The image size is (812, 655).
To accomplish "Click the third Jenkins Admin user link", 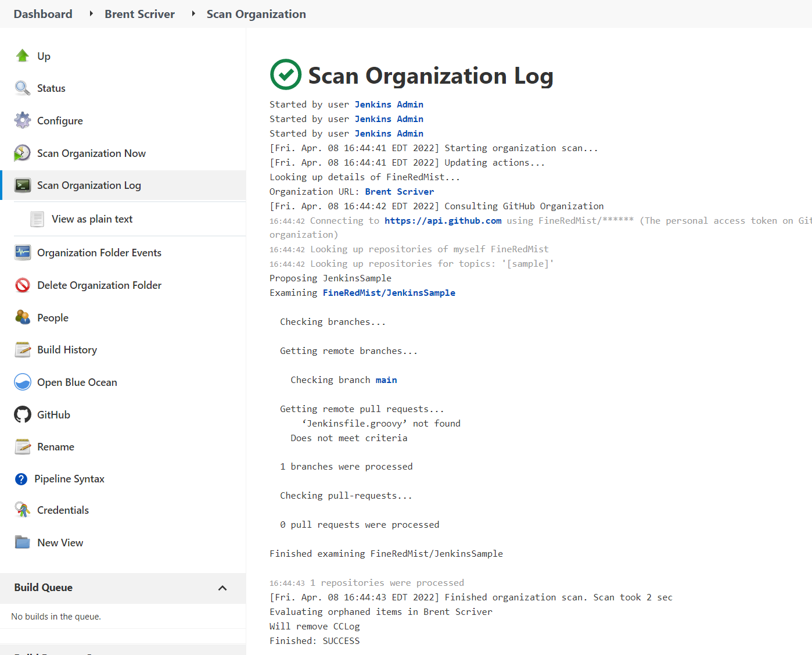I will pyautogui.click(x=389, y=134).
